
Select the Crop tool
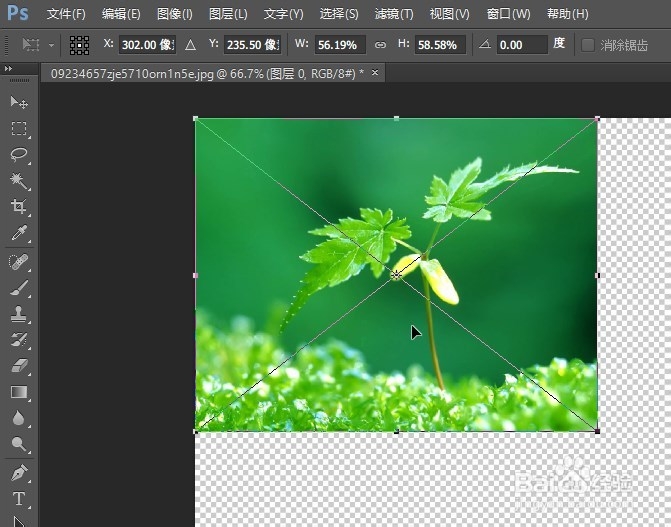click(x=18, y=207)
